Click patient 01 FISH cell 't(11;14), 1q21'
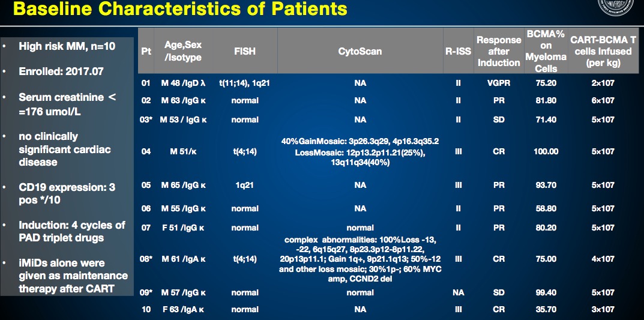The height and width of the screenshot is (320, 644). pyautogui.click(x=245, y=83)
